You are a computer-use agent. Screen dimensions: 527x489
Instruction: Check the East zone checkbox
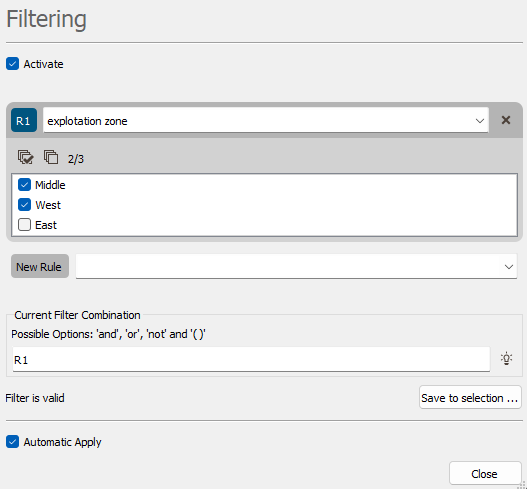tap(24, 225)
